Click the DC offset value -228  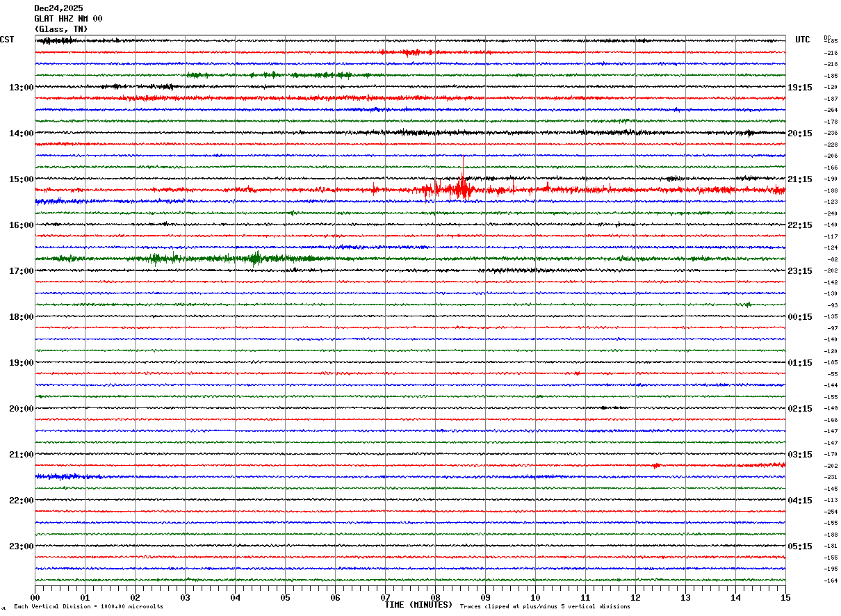(x=831, y=145)
